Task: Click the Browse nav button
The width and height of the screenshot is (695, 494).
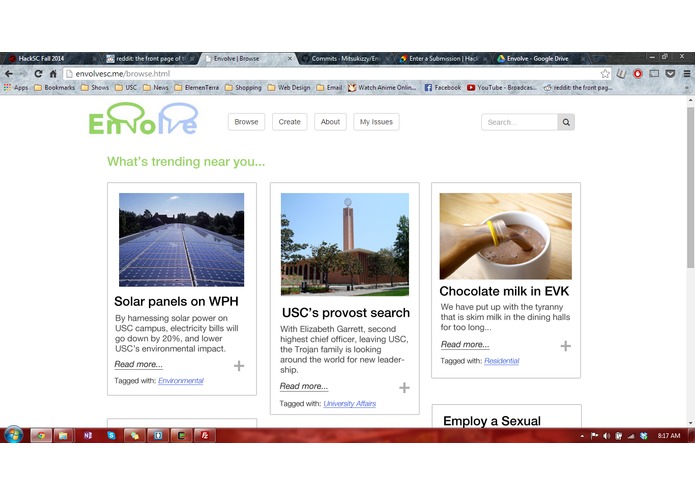Action: 246,122
